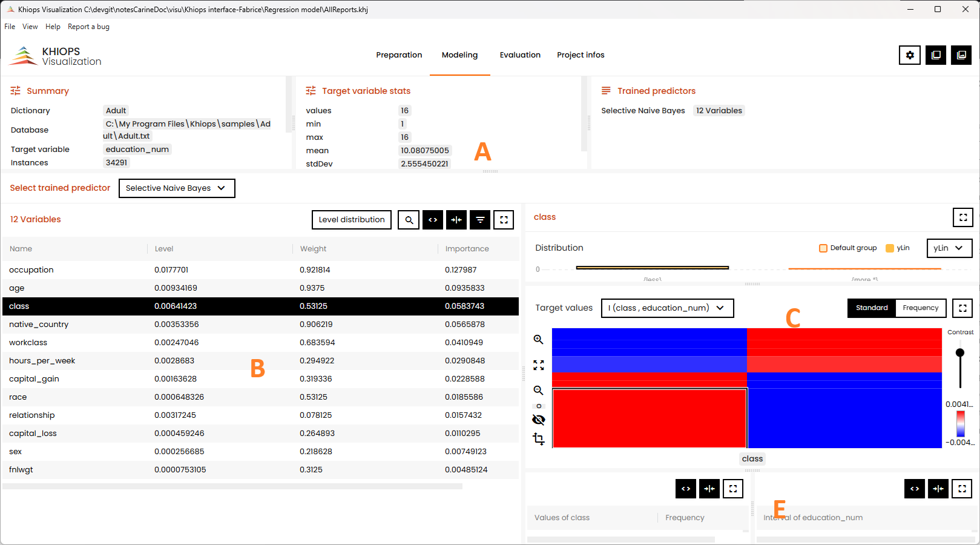This screenshot has height=545, width=980.
Task: Zoom out on the heatmap
Action: 538,391
